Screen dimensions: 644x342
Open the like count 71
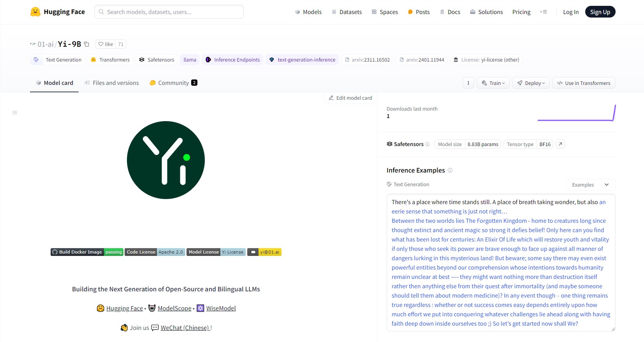(121, 44)
